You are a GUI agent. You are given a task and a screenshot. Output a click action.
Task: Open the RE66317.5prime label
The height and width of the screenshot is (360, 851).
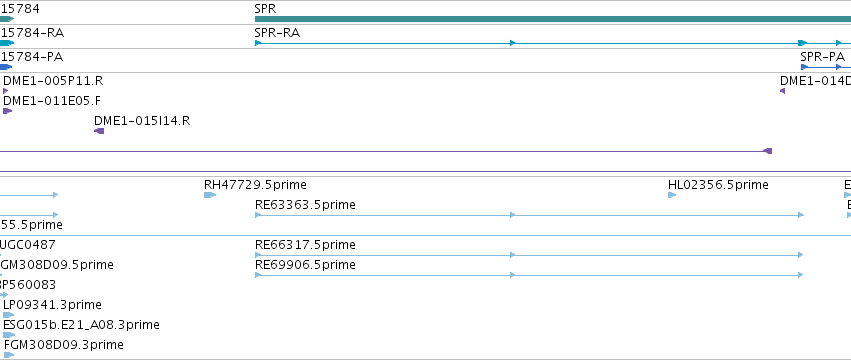[x=305, y=245]
